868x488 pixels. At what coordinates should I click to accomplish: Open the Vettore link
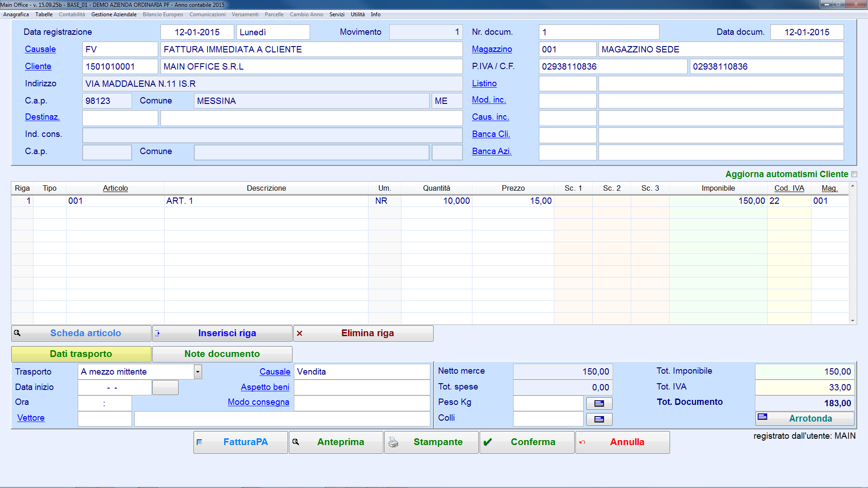click(x=31, y=418)
